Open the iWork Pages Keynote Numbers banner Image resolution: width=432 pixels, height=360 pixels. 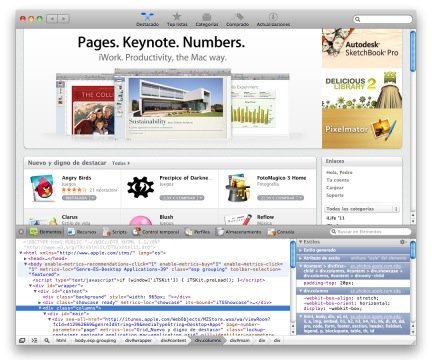[x=173, y=88]
